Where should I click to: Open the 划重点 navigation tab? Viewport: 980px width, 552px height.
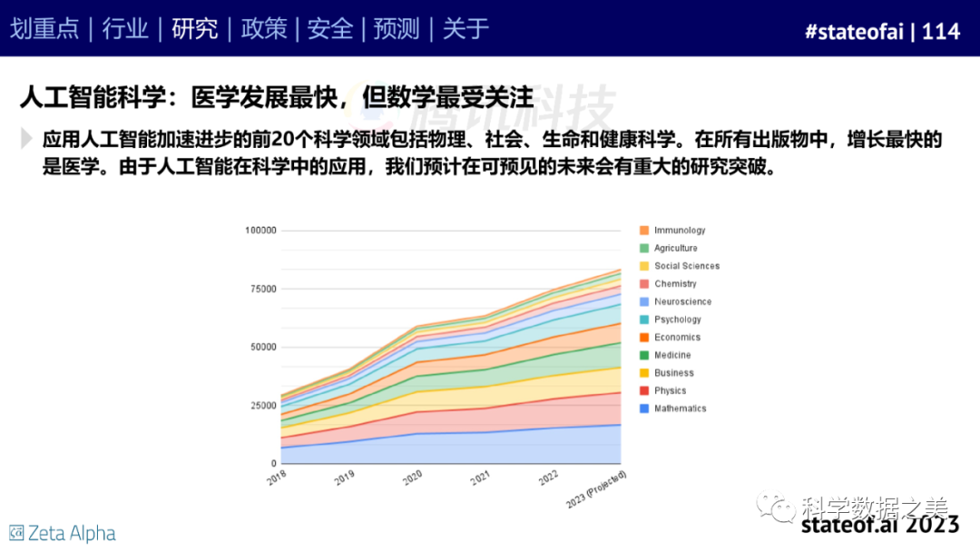coord(44,29)
